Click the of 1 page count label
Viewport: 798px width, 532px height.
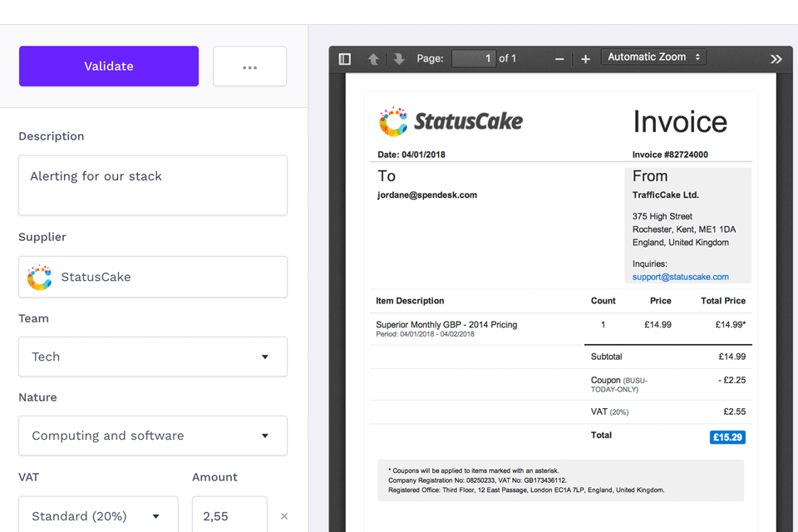(507, 58)
